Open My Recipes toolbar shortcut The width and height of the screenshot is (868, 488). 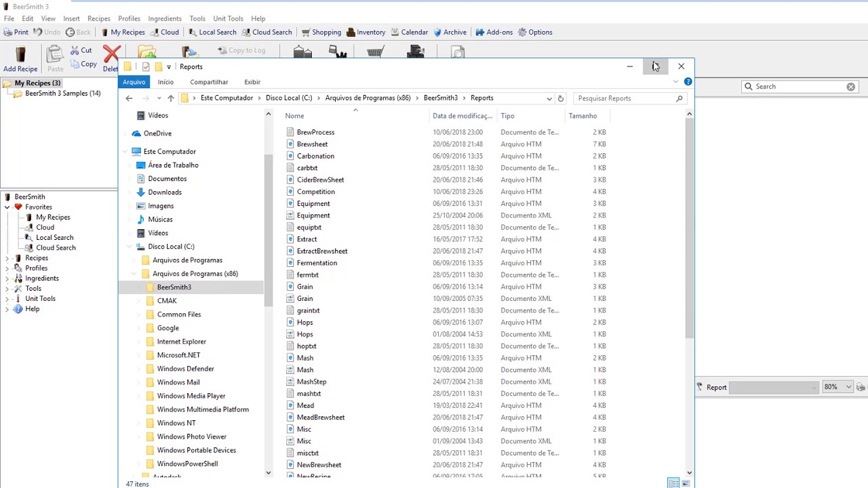pos(123,32)
